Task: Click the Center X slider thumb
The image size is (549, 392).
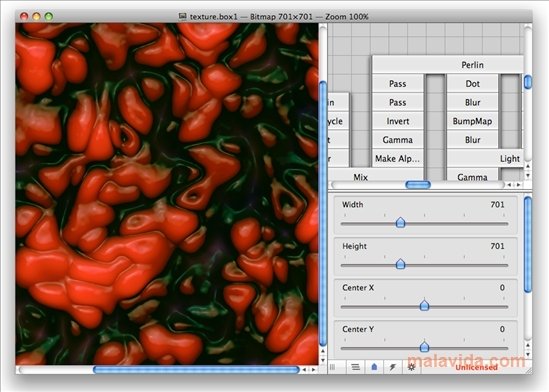Action: pos(424,306)
